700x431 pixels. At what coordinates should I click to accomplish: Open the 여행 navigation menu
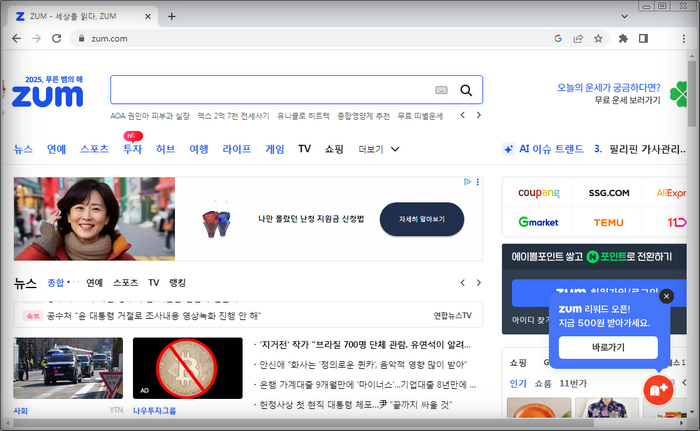pyautogui.click(x=199, y=149)
